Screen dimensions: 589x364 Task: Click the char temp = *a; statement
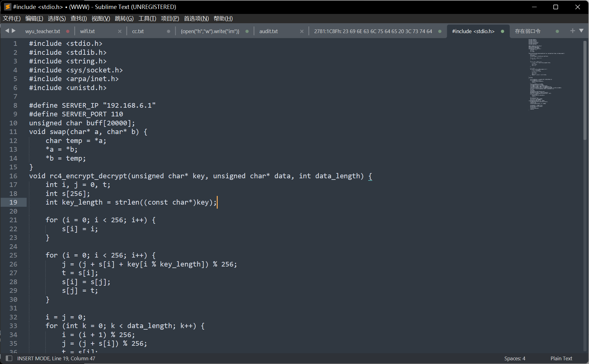[x=76, y=141]
